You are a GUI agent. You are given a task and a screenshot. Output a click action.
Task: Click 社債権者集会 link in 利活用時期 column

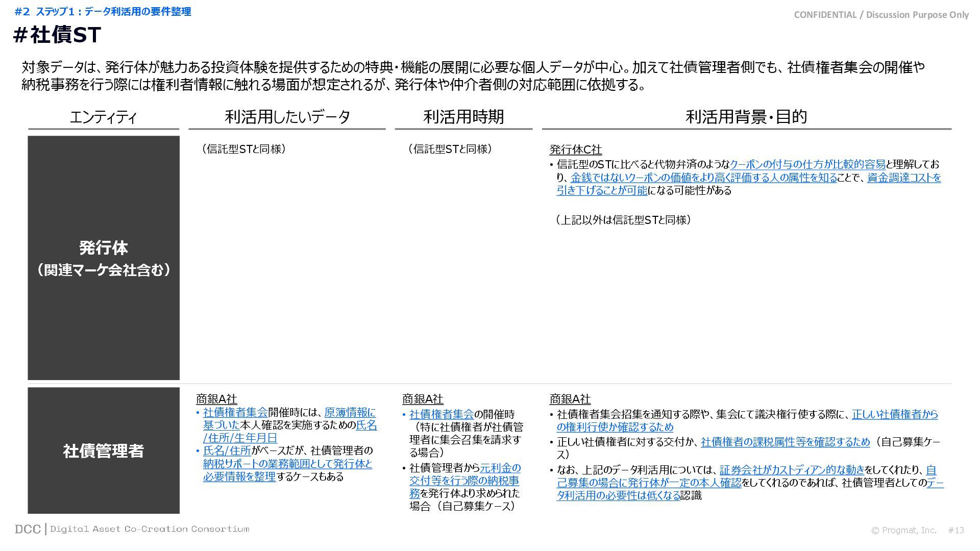point(442,414)
